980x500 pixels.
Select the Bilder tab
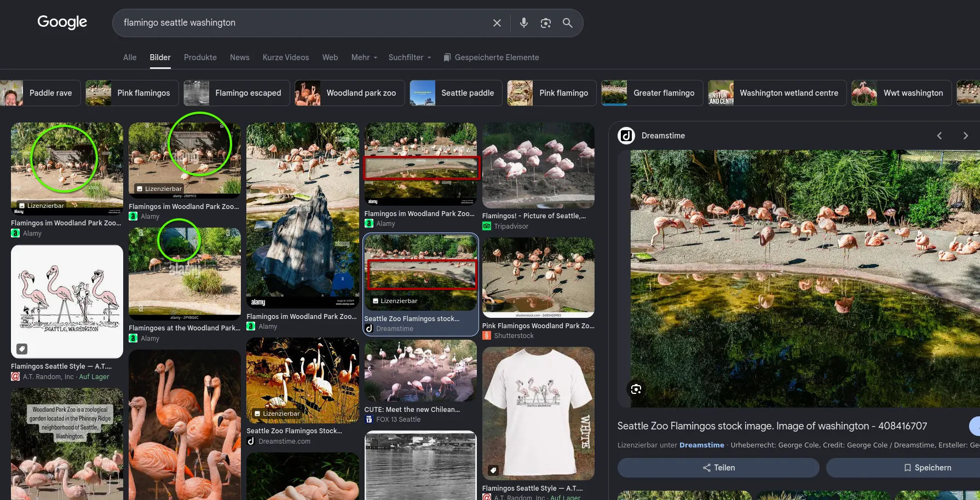click(160, 57)
